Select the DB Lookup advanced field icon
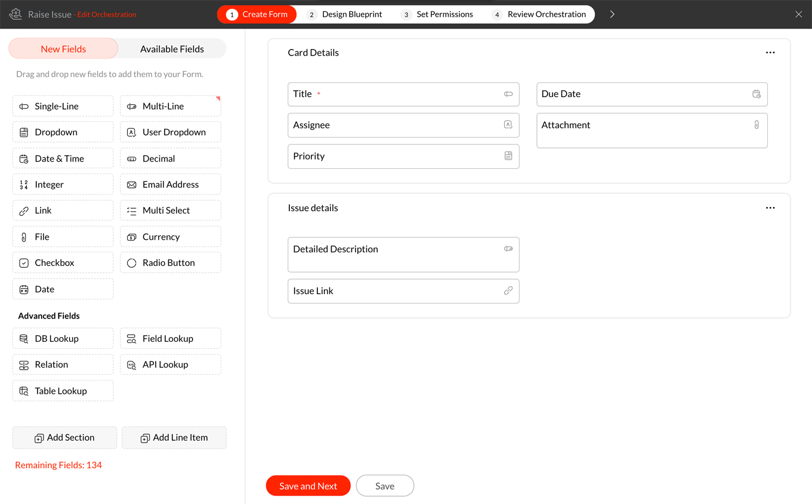 click(24, 339)
